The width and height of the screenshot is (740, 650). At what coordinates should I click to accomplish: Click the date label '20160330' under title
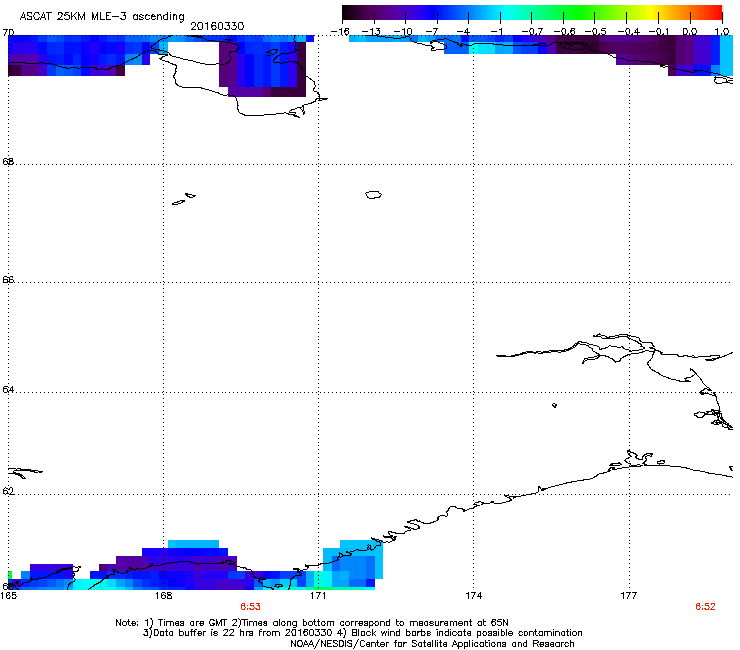coord(217,26)
